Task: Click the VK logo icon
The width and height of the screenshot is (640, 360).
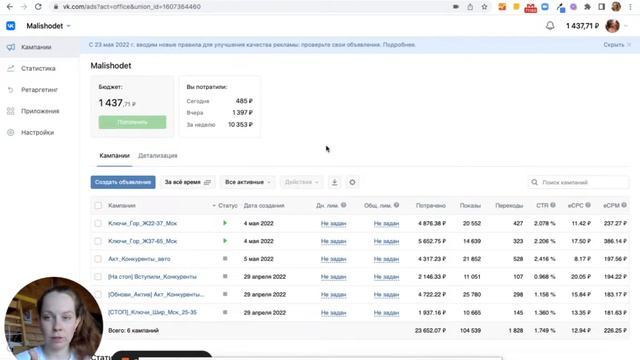Action: pos(11,26)
